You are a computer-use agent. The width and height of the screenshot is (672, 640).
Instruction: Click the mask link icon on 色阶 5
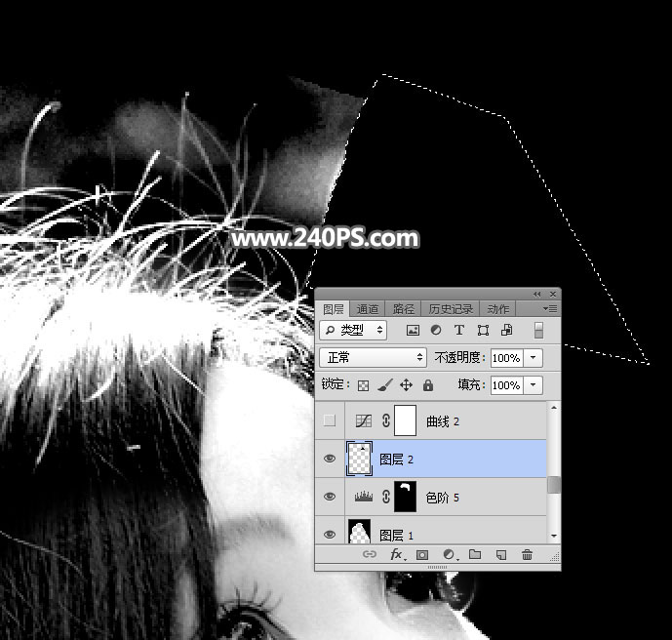pyautogui.click(x=385, y=497)
